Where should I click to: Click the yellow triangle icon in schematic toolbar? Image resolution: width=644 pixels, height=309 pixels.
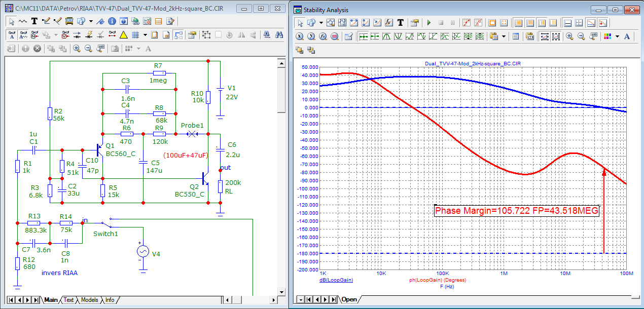coord(123,35)
